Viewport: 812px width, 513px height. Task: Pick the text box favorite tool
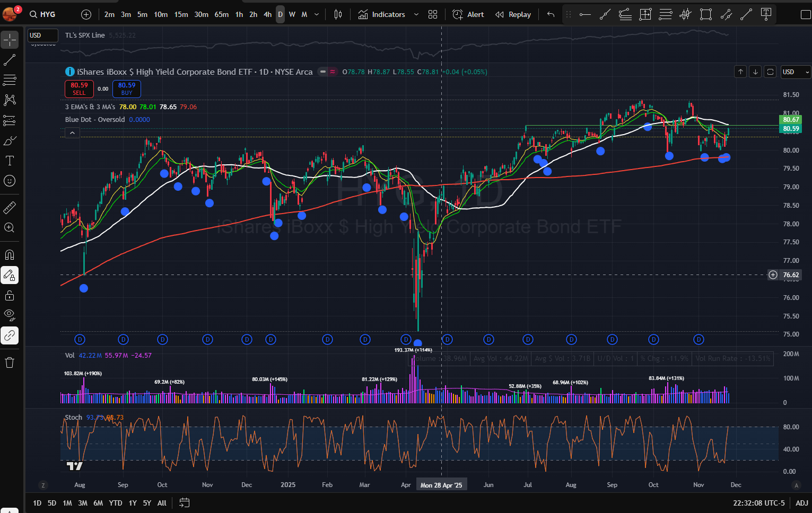coord(766,14)
